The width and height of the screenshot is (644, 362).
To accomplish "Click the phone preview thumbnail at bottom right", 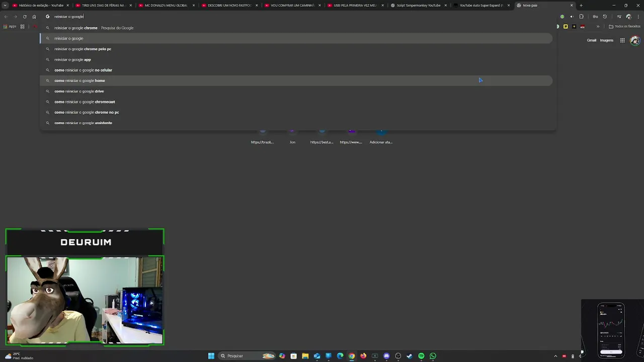I will (x=611, y=329).
